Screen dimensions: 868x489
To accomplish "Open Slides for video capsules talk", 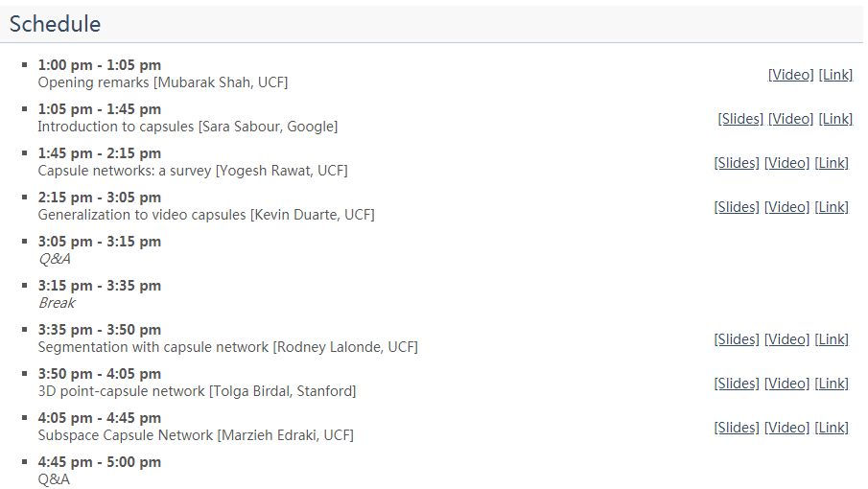I will 737,207.
